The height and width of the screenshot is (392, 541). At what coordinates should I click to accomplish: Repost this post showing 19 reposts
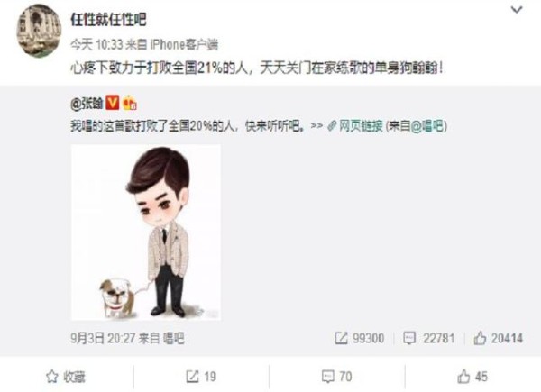tap(201, 377)
